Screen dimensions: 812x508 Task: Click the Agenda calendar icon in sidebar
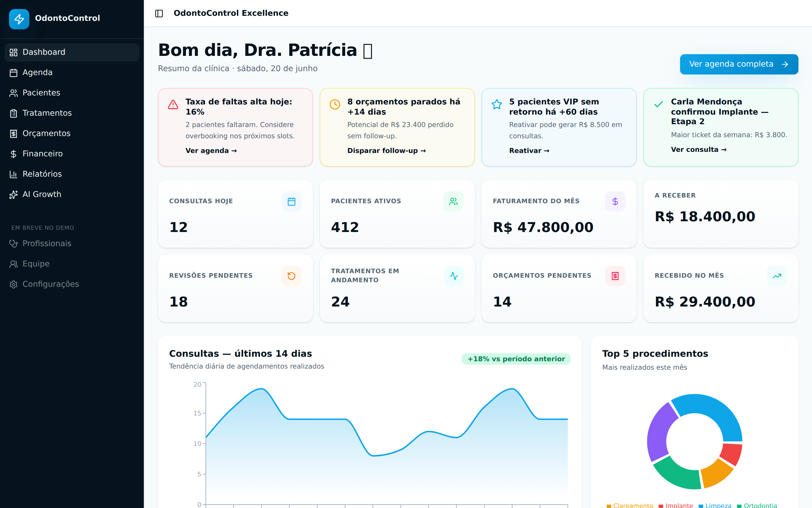14,73
